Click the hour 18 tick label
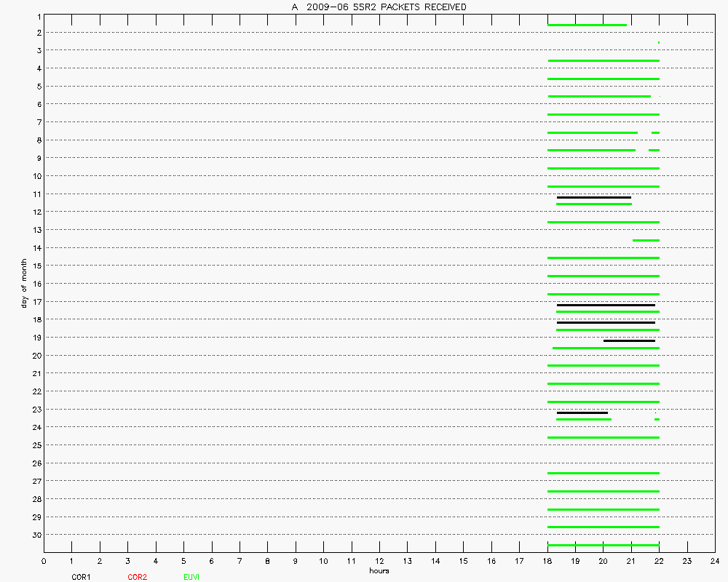The width and height of the screenshot is (728, 582). [x=547, y=562]
